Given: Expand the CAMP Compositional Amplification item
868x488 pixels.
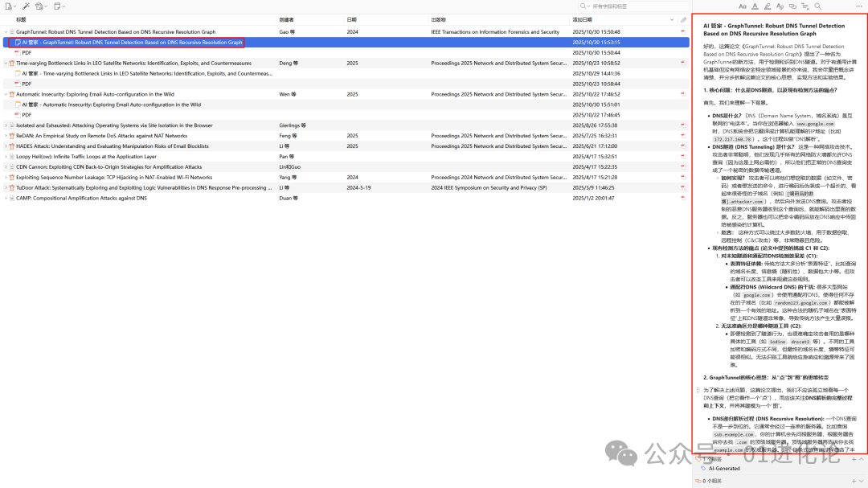Looking at the screenshot, I should pyautogui.click(x=6, y=199).
